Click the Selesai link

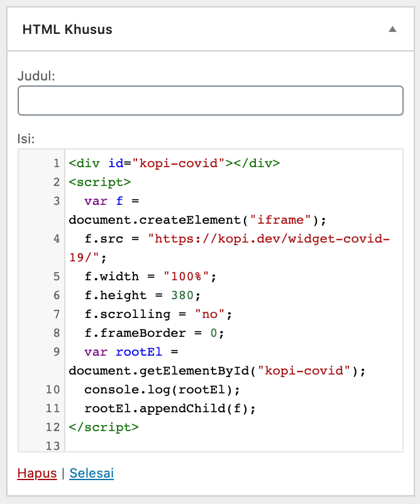pos(91,473)
